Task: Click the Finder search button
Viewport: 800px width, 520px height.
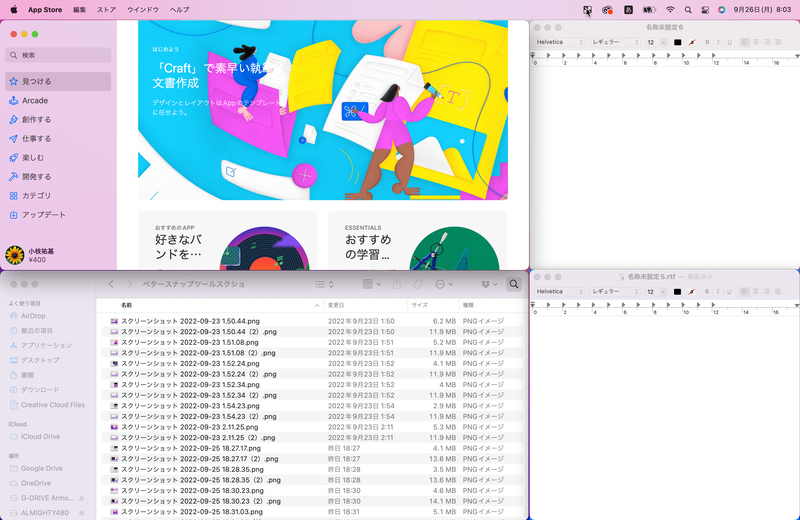Action: click(514, 284)
